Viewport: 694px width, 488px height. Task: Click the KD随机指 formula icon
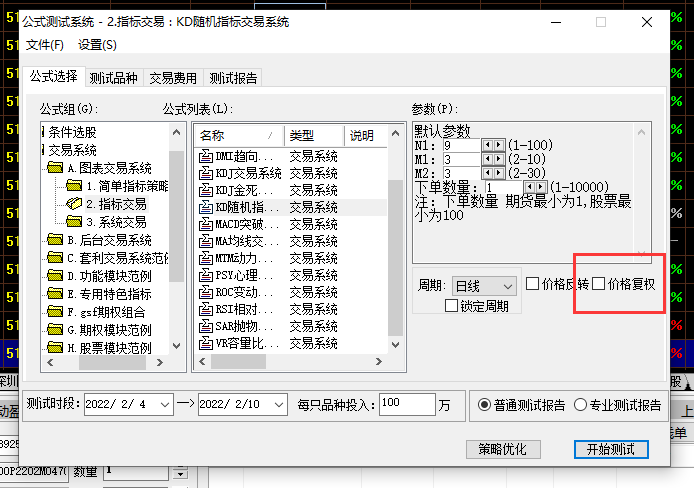point(205,207)
